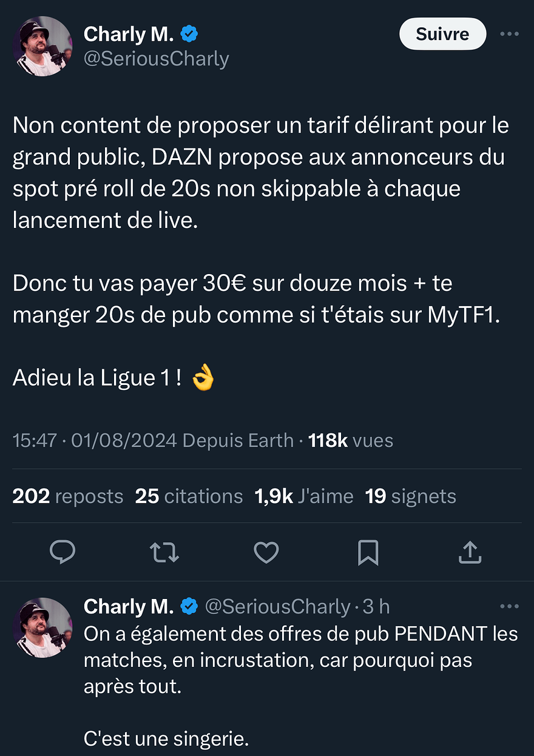The height and width of the screenshot is (756, 534).
Task: Open the @SeriousCharly handle in the header
Action: [x=156, y=59]
